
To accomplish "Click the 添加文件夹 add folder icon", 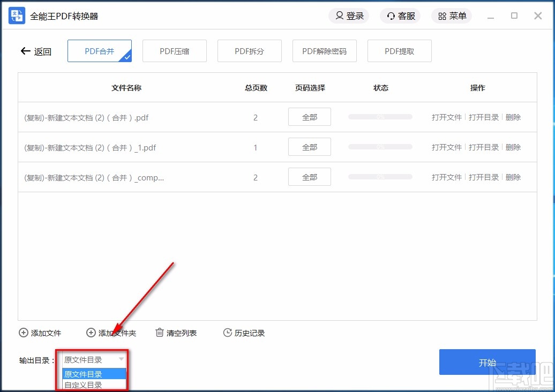I will click(90, 333).
